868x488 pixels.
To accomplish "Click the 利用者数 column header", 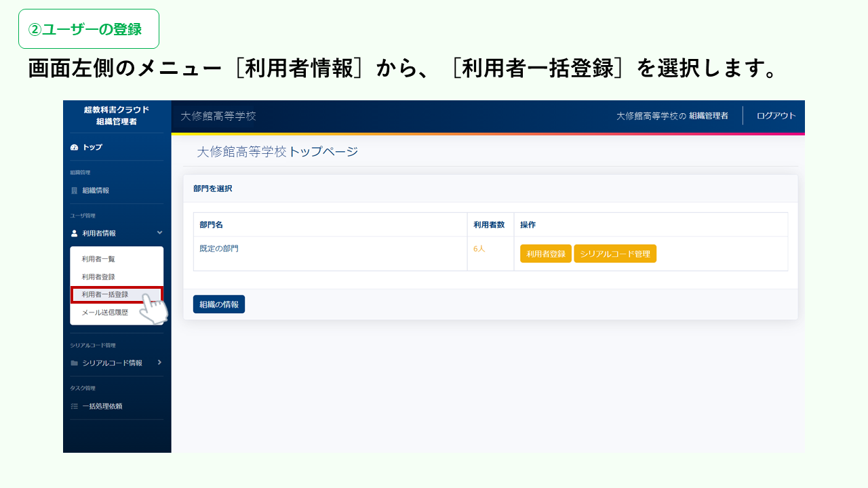I will pos(489,224).
